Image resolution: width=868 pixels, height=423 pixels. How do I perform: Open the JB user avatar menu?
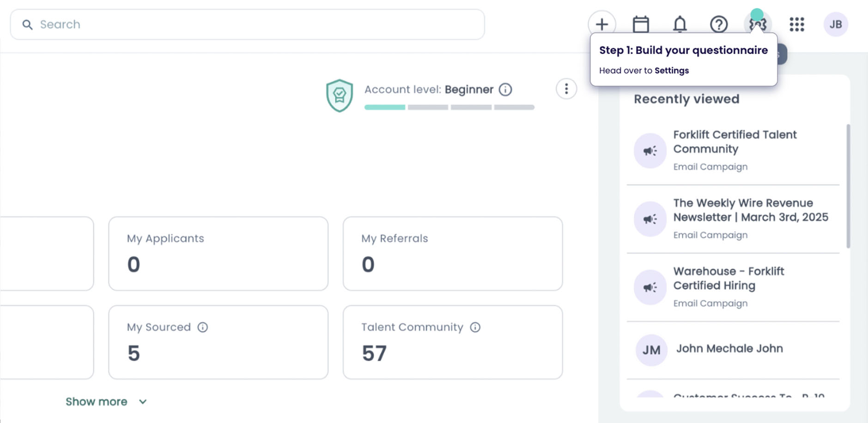tap(836, 24)
